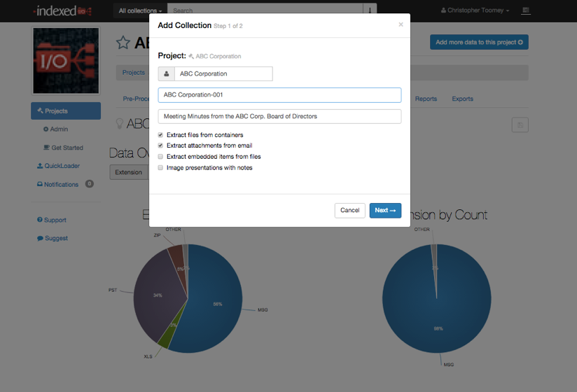Click the PST 34% slice of left pie
Viewport: 577px width, 392px height.
click(158, 295)
